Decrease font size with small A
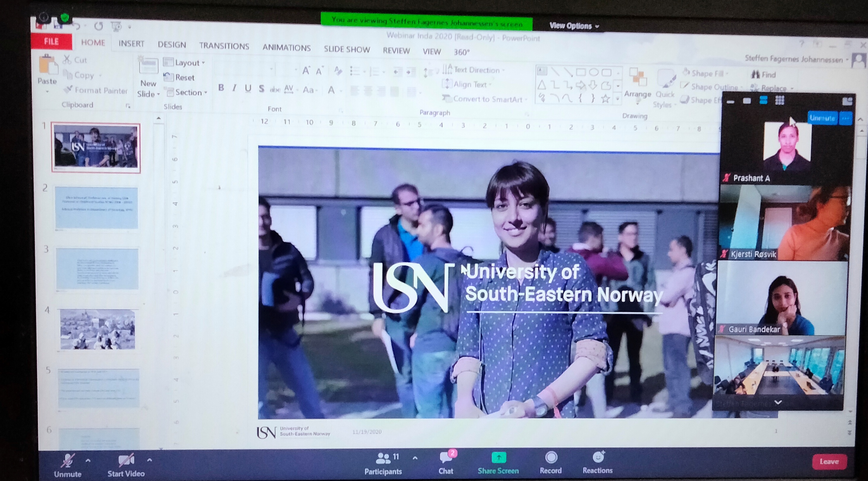868x481 pixels. coord(319,71)
